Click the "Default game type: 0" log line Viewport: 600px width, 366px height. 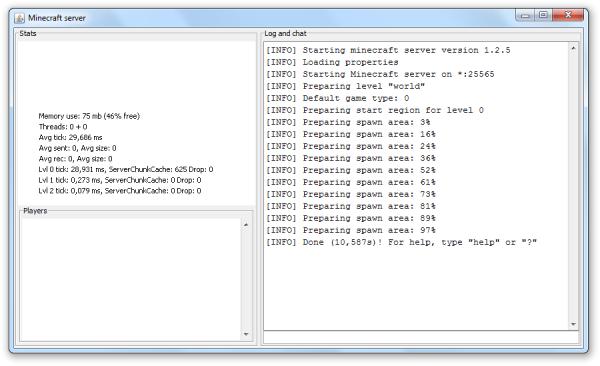[x=338, y=98]
